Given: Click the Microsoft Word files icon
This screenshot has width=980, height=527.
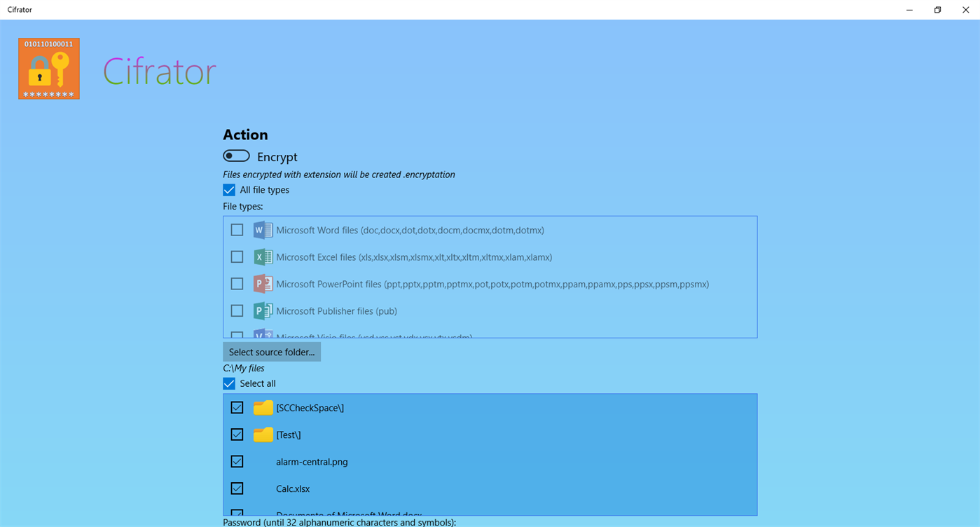Looking at the screenshot, I should [x=262, y=229].
